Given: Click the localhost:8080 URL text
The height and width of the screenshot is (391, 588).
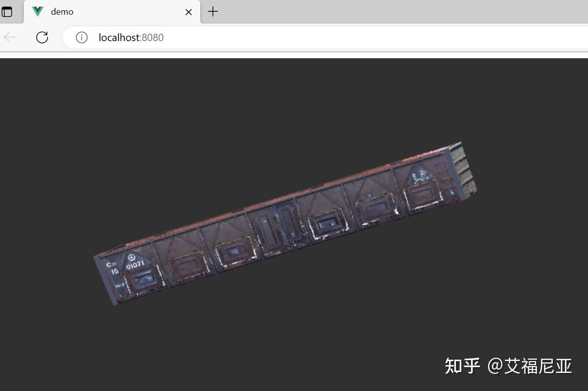Looking at the screenshot, I should 131,37.
